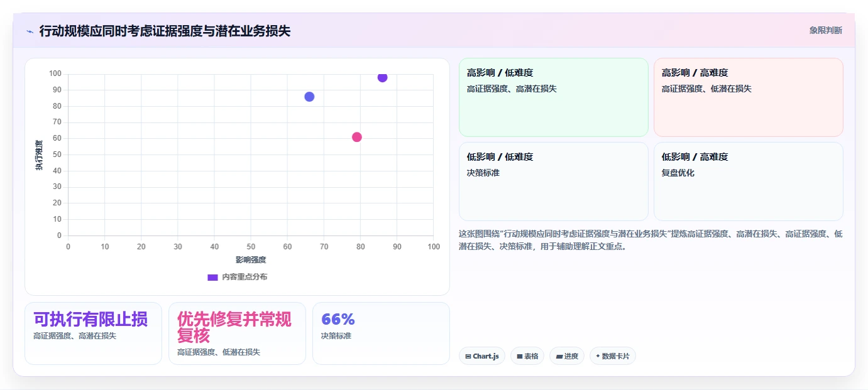Click the header title 行动规模应同时考虑证据强度与潜在业务损失

tap(165, 31)
